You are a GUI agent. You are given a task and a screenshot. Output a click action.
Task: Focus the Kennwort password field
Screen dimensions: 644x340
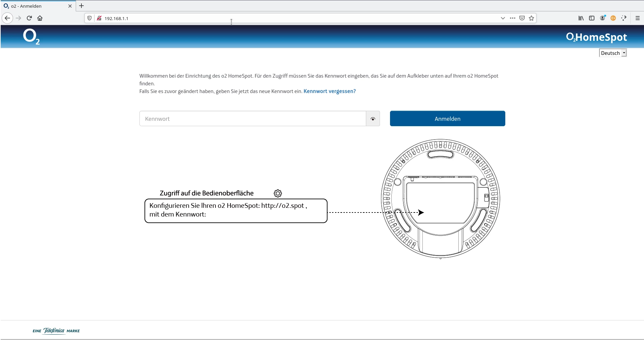coord(253,119)
